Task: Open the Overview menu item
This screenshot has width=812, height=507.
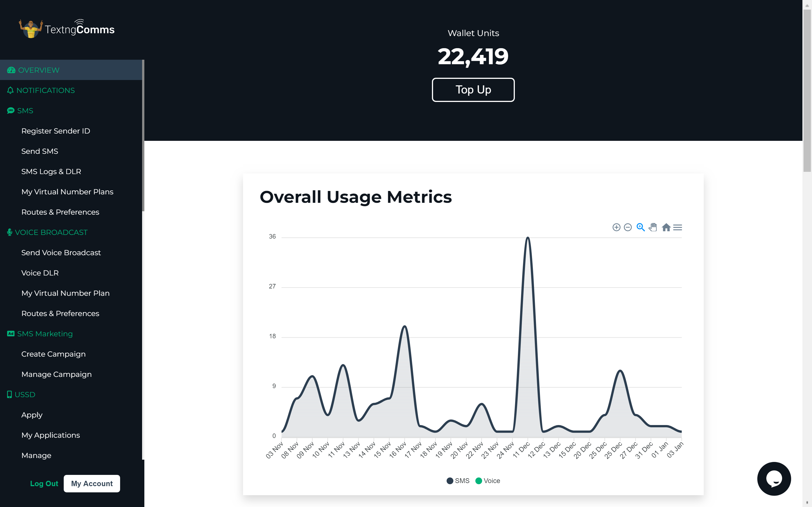Action: (39, 70)
